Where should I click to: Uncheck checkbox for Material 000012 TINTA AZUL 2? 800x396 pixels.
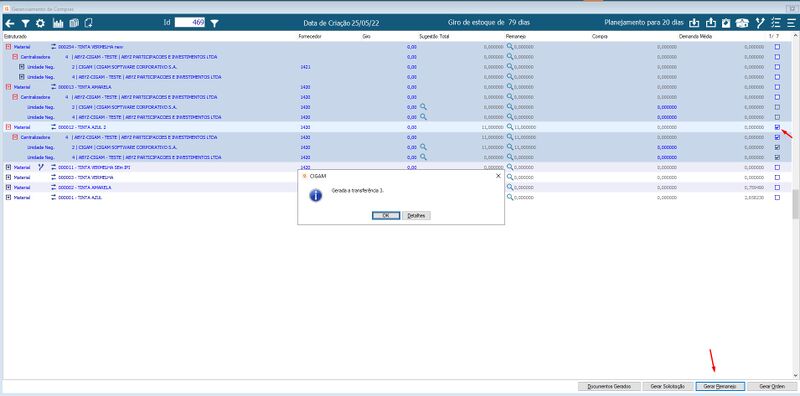[777, 127]
